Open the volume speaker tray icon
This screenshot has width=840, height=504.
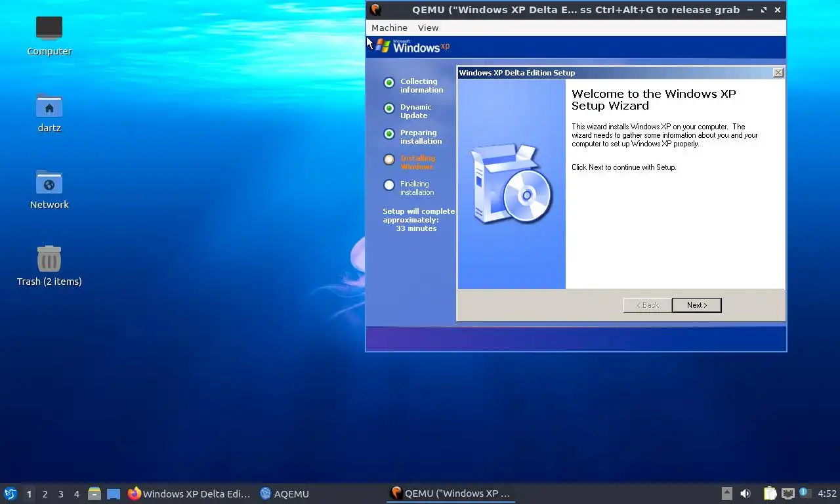coord(745,493)
